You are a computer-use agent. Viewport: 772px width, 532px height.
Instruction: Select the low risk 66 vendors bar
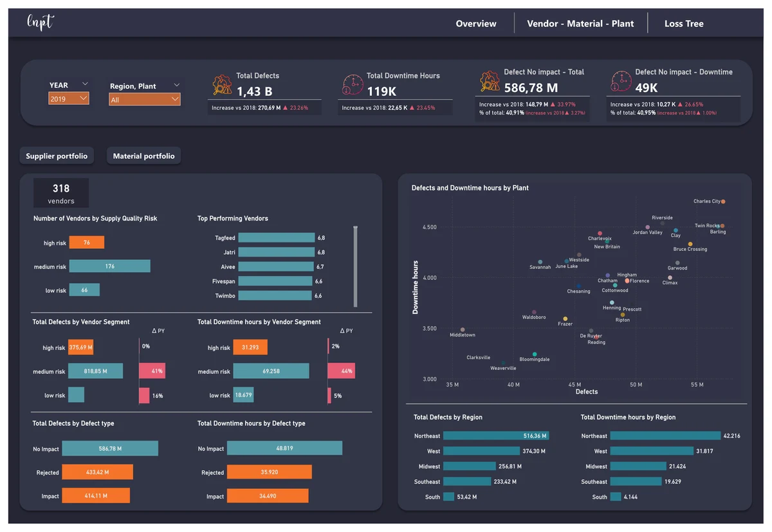[84, 290]
